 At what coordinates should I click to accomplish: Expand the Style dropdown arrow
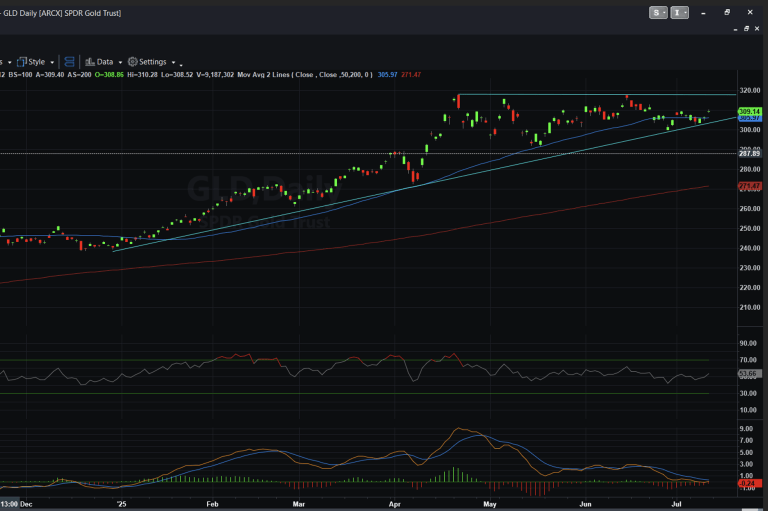(52, 62)
